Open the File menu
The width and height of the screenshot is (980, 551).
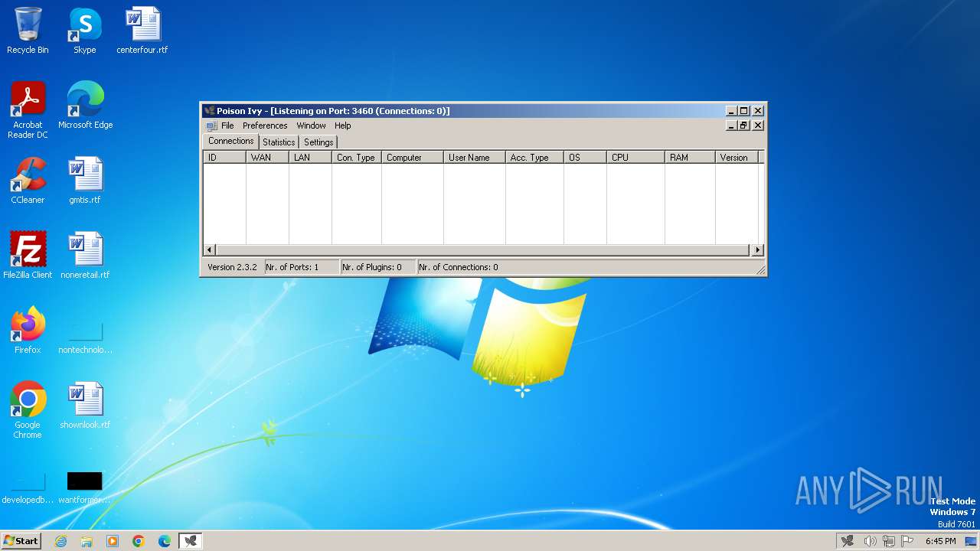click(x=227, y=126)
